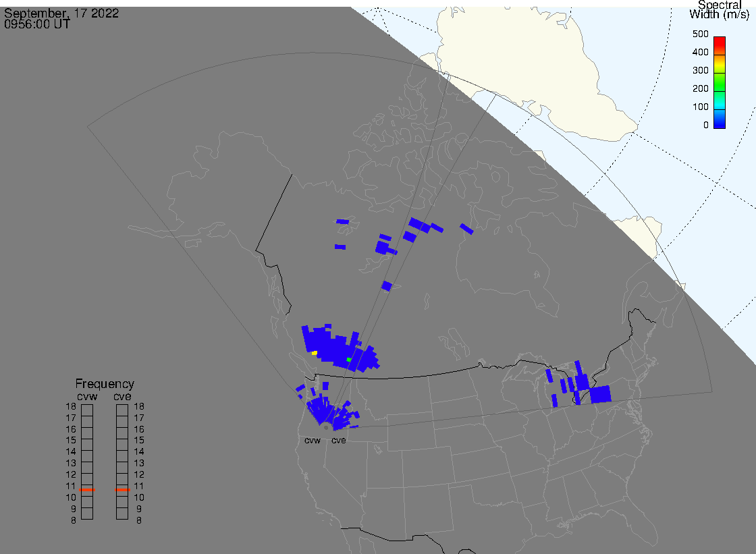Click the cvw frequency column header
The height and width of the screenshot is (554, 756).
click(x=87, y=396)
